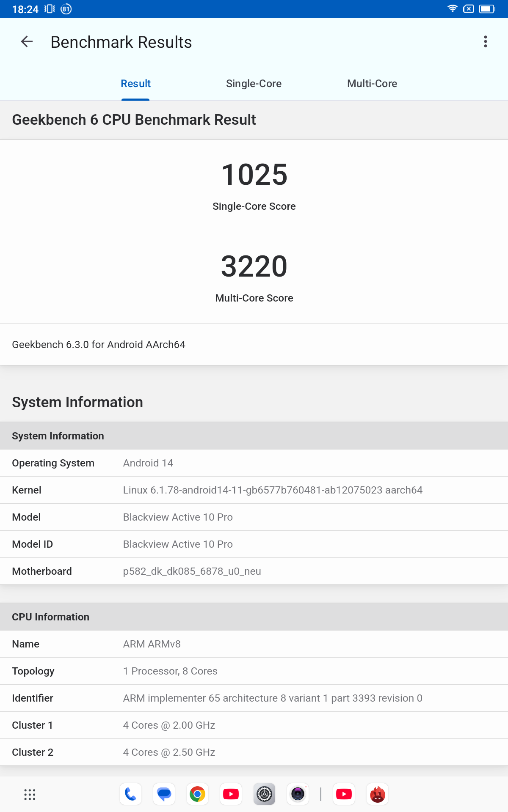Tap the Motherboard label

tap(42, 571)
